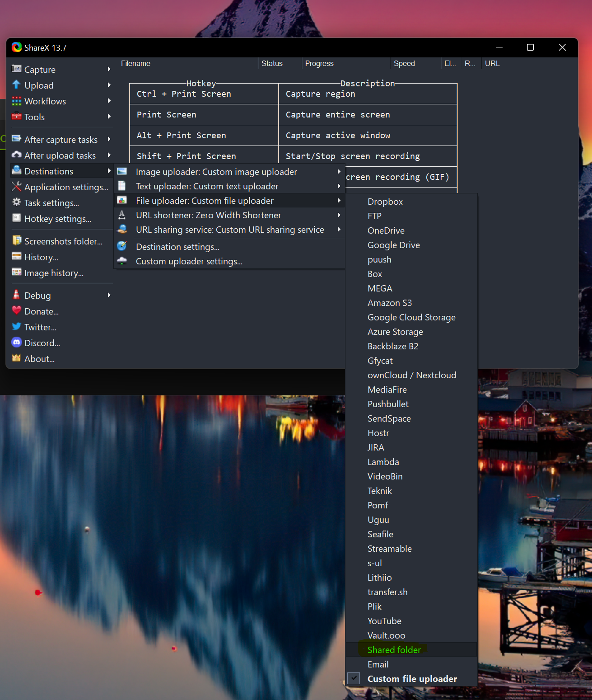Open Twitter via the bird icon
Image resolution: width=592 pixels, height=700 pixels.
[x=16, y=327]
